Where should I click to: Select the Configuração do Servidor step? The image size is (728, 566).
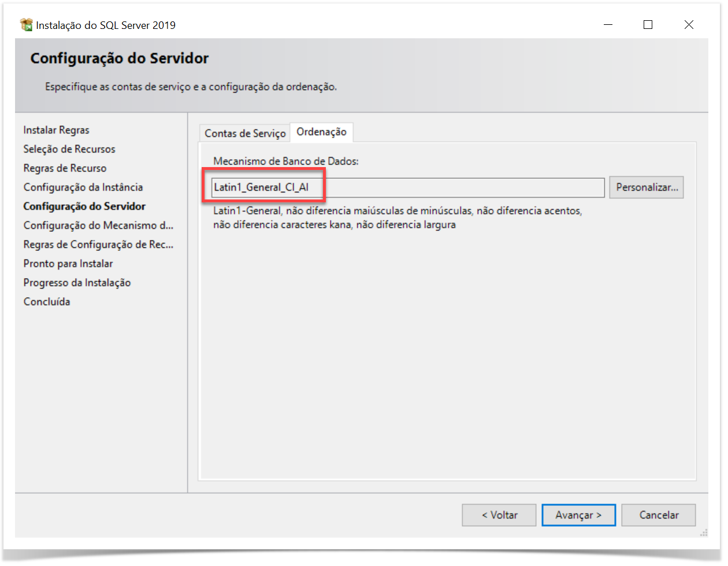pyautogui.click(x=84, y=206)
